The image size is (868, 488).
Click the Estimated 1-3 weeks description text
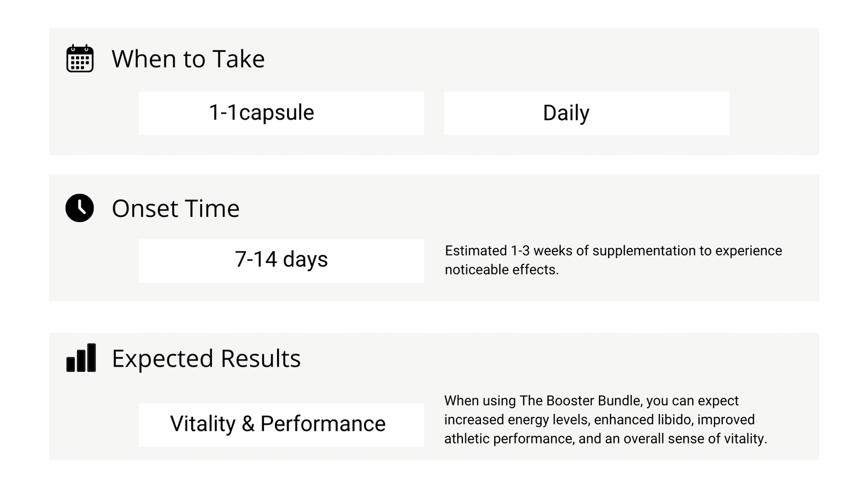tap(613, 260)
